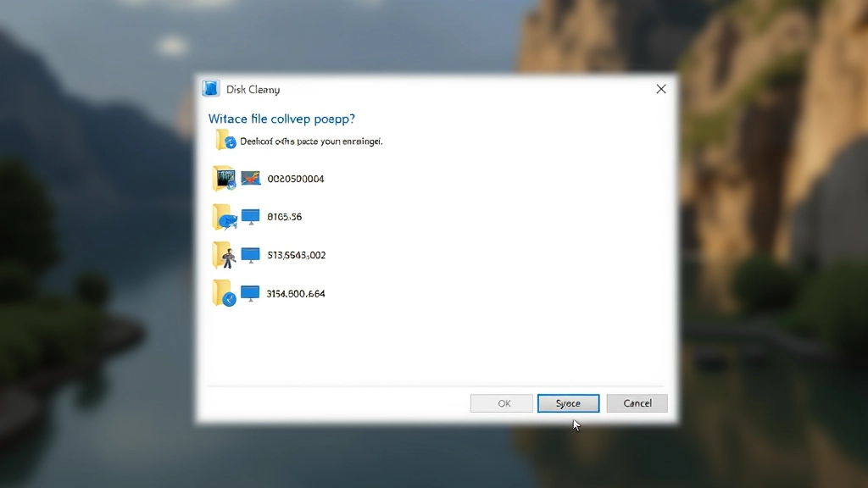This screenshot has height=488, width=868.
Task: Click the picture icon next to 0020500004
Action: click(251, 178)
